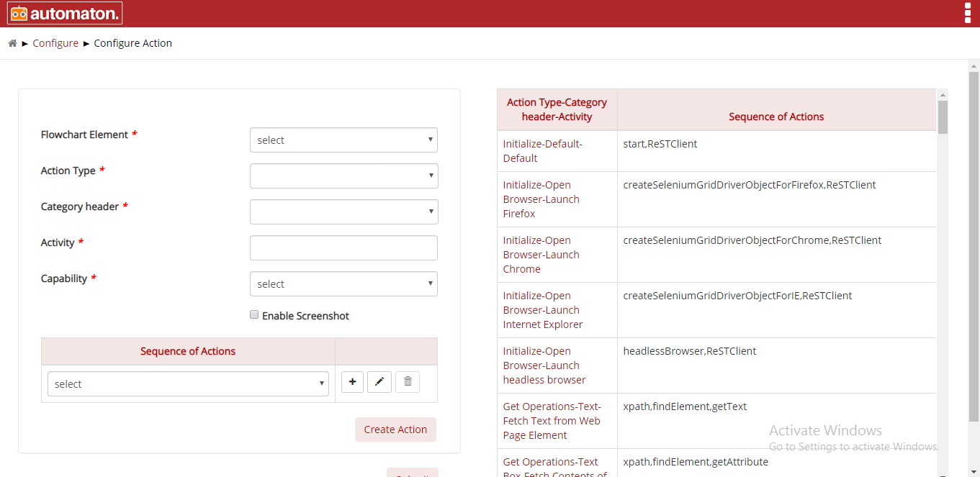
Task: Open the Flowchart Element dropdown
Action: [x=343, y=140]
